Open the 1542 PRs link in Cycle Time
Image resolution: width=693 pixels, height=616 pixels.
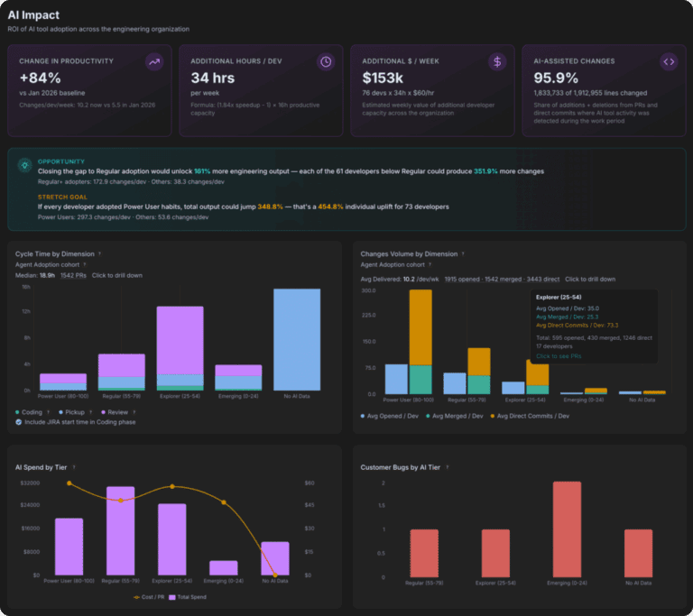click(x=73, y=276)
